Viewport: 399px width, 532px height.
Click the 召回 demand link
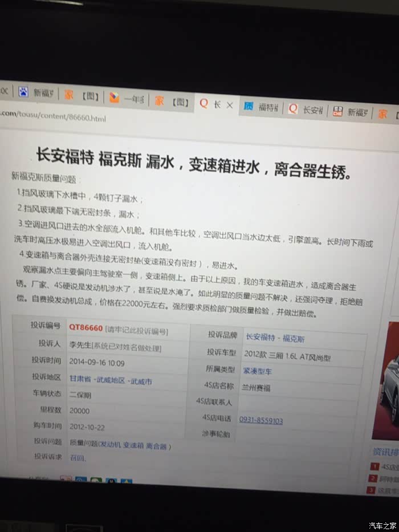tap(78, 458)
